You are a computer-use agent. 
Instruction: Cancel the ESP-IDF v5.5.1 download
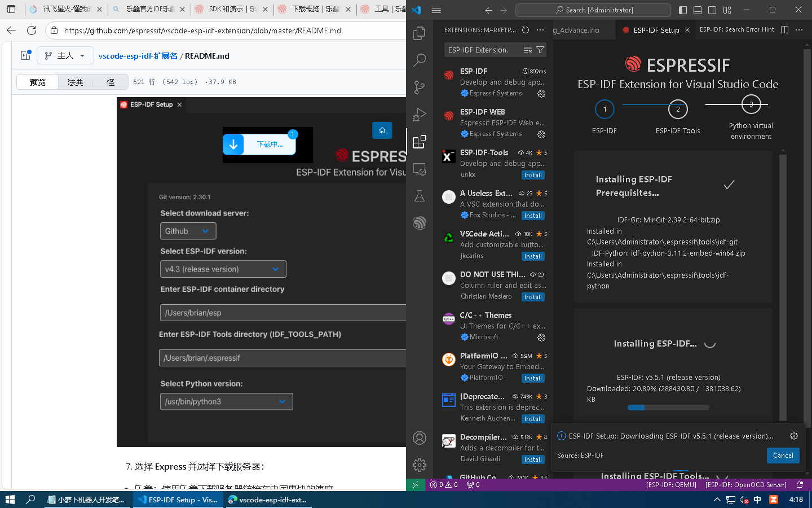[783, 456]
